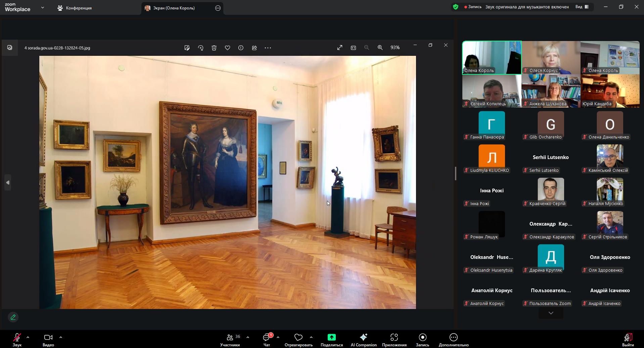This screenshot has width=644, height=348.
Task: Zoom in on the shared photo
Action: [x=380, y=48]
